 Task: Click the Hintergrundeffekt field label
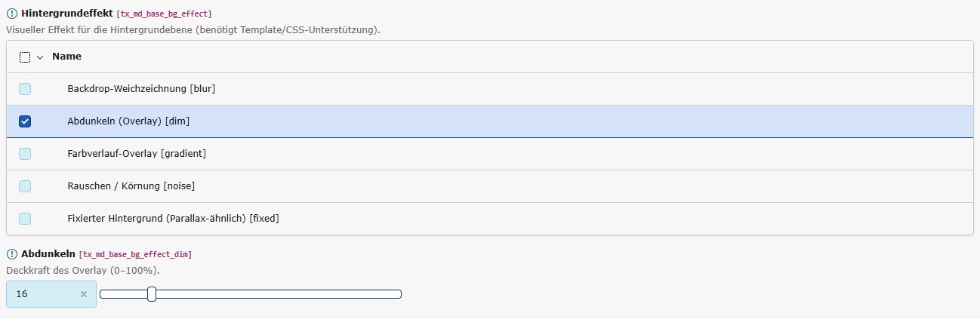(66, 14)
